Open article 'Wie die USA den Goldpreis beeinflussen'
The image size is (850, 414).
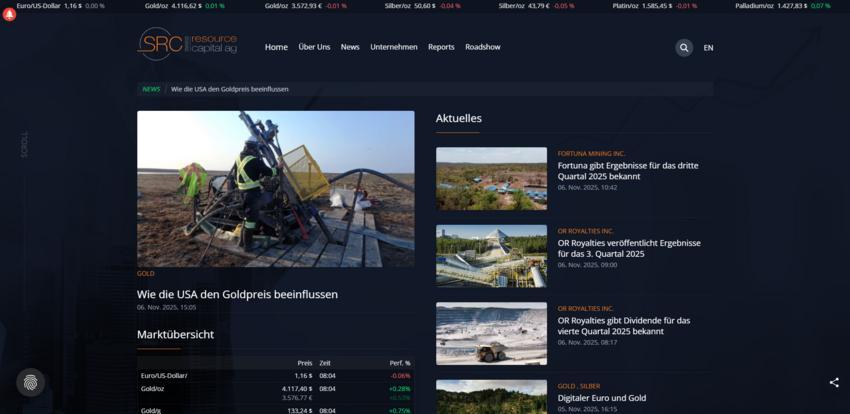point(237,294)
